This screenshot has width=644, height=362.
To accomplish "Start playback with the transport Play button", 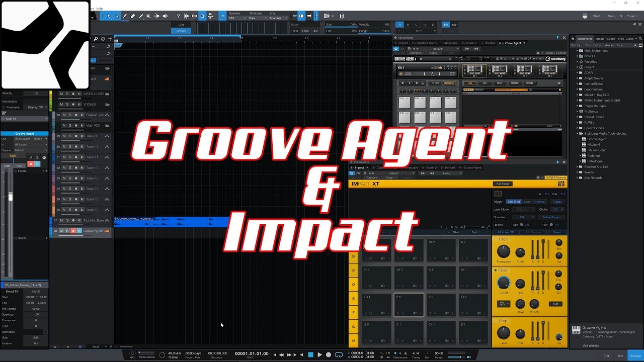I will (319, 354).
